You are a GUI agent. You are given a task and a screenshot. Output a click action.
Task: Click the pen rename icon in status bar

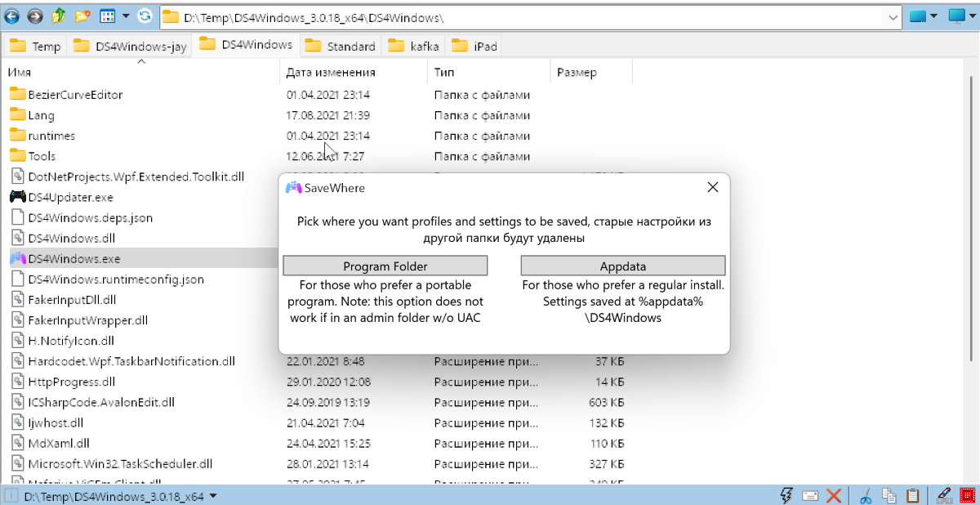tap(944, 495)
